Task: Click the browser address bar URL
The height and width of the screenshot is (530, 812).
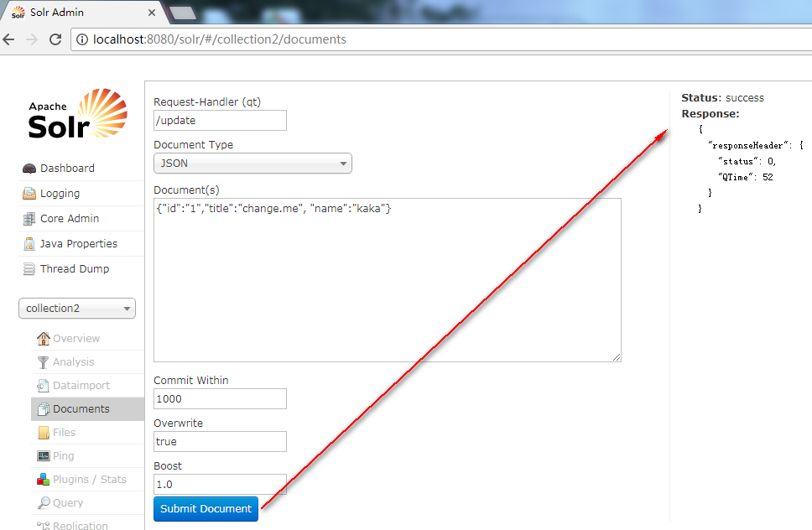Action: (x=220, y=39)
